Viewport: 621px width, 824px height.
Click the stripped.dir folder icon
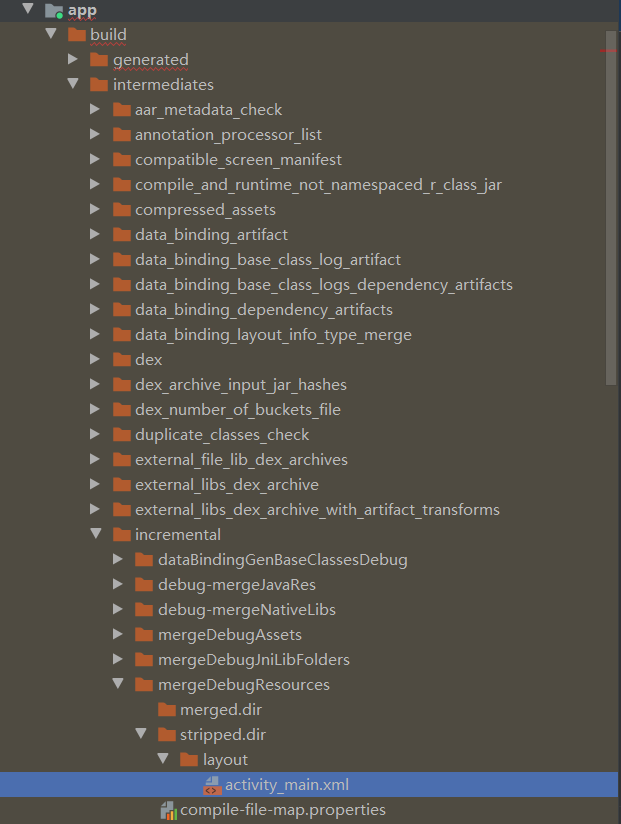coord(167,735)
